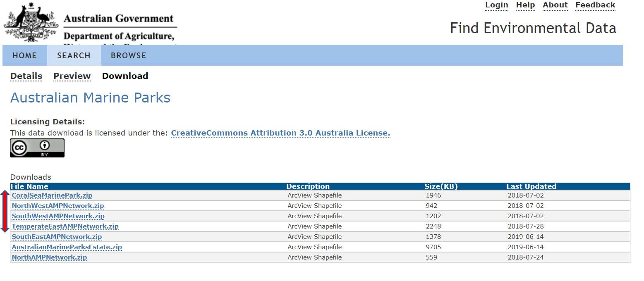Click the About link

(555, 5)
